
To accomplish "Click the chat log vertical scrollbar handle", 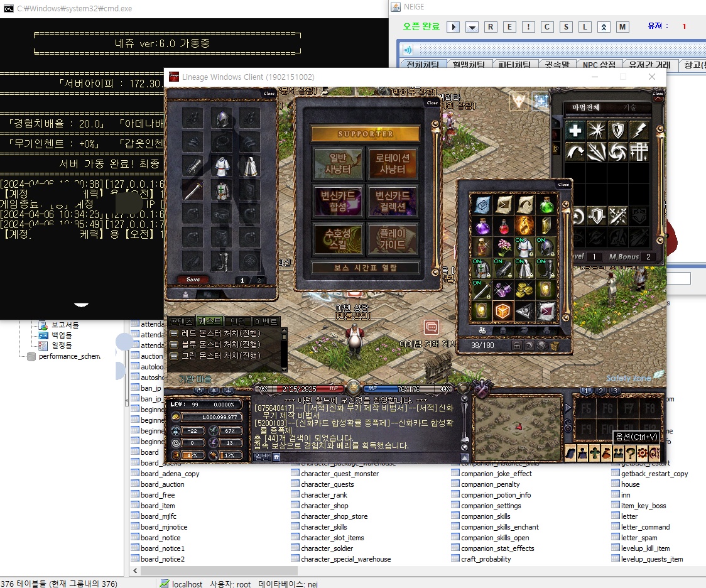I will tap(465, 439).
